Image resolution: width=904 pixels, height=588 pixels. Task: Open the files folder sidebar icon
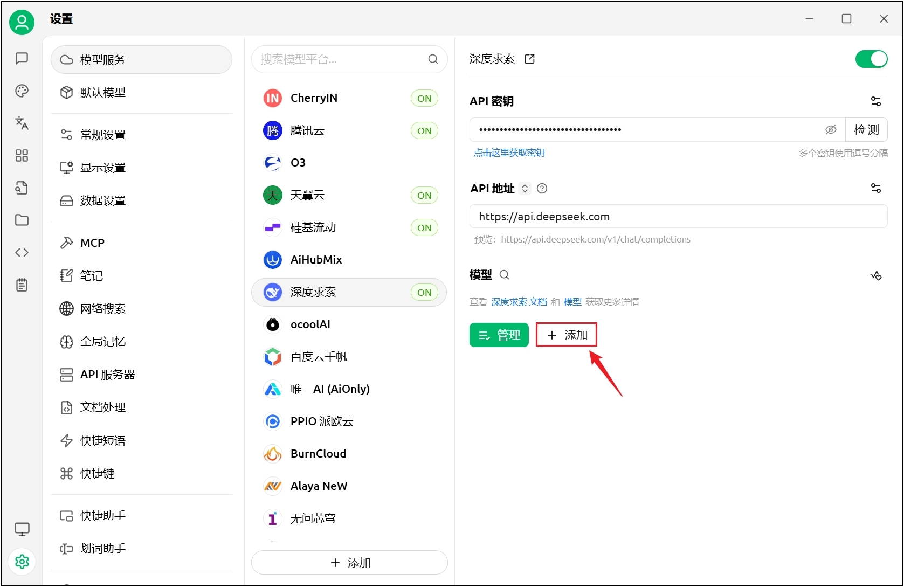(22, 220)
